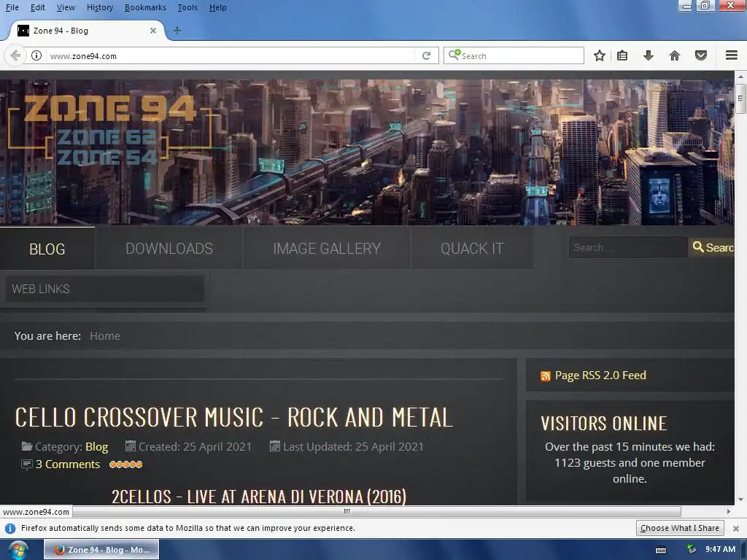Image resolution: width=747 pixels, height=560 pixels.
Task: Click the 2Cellos Live at Arena heading
Action: [x=259, y=497]
